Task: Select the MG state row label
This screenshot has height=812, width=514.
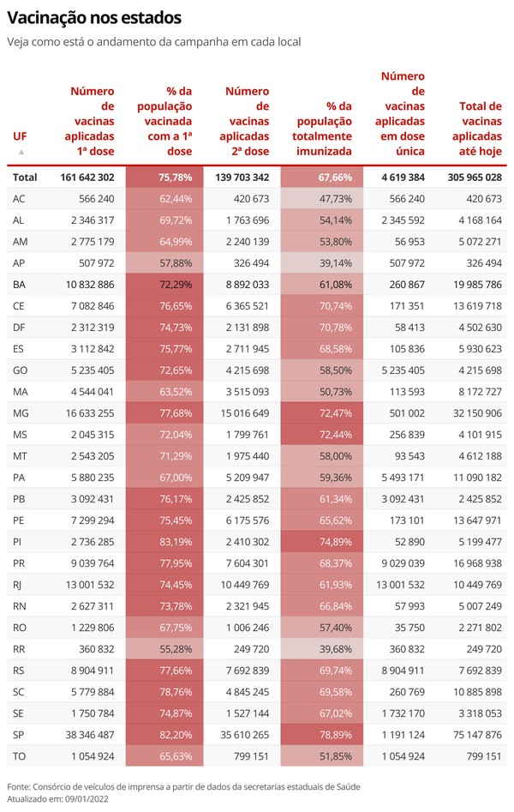Action: coord(21,413)
